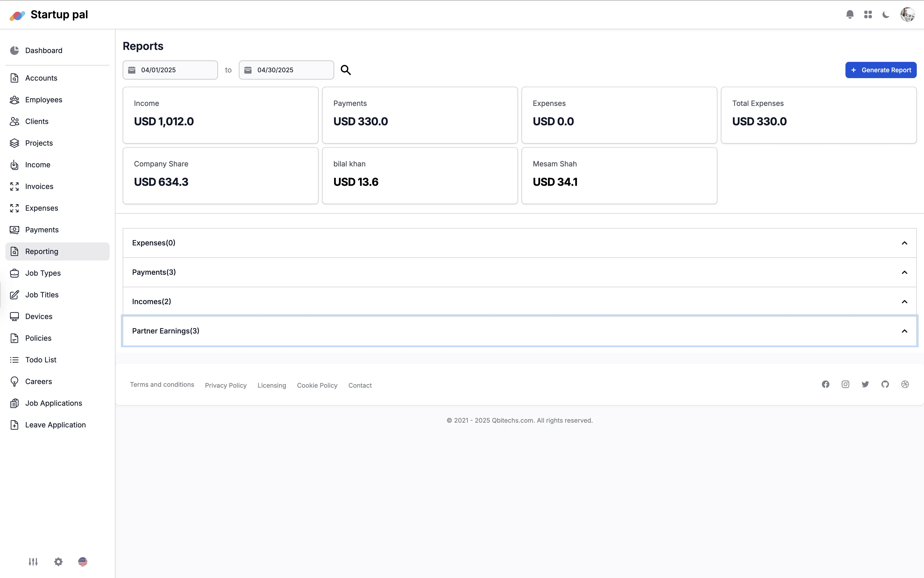This screenshot has width=924, height=578.
Task: Open the settings gear icon
Action: pos(58,562)
